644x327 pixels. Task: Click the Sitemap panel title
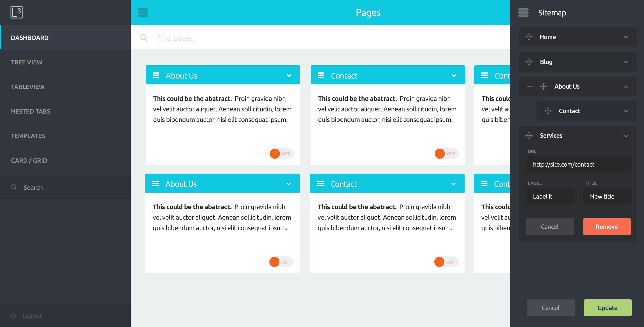coord(552,12)
